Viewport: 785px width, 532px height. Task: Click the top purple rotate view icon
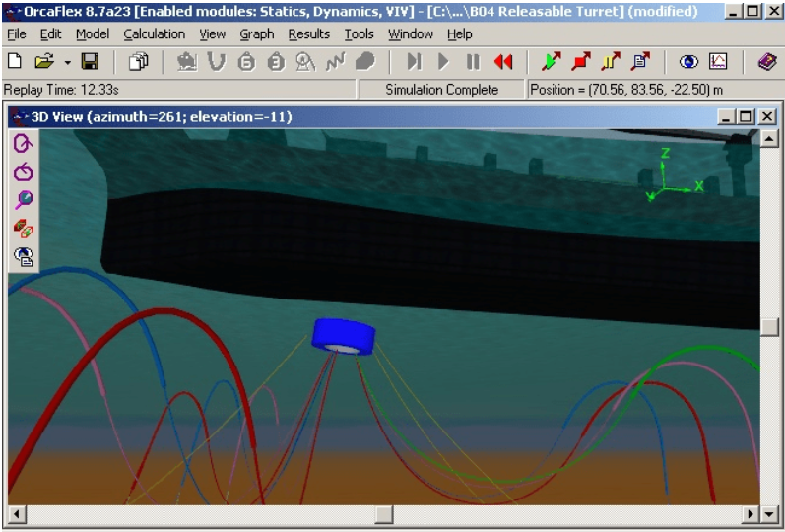[x=23, y=144]
